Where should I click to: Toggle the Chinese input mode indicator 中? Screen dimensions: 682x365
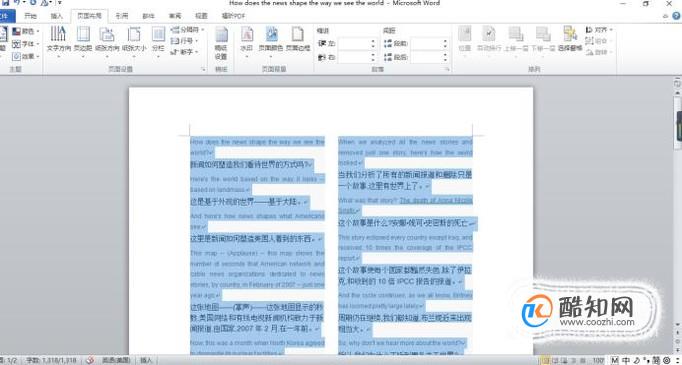tap(625, 360)
